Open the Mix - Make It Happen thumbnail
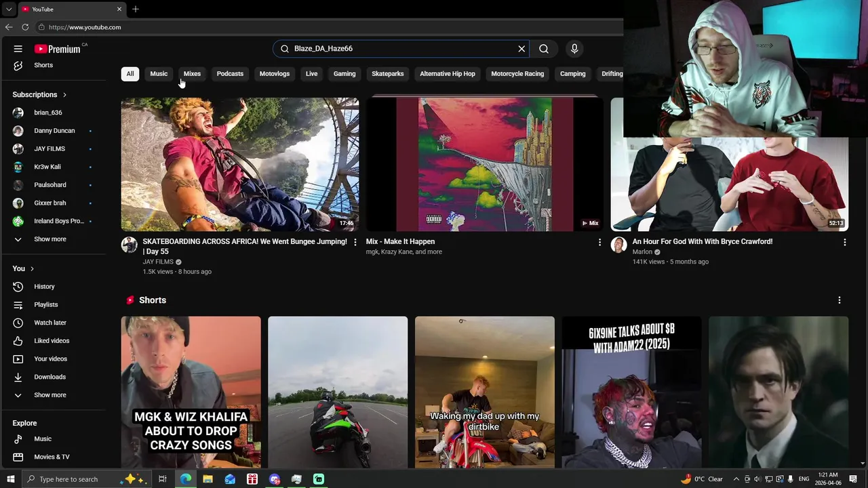 click(485, 164)
